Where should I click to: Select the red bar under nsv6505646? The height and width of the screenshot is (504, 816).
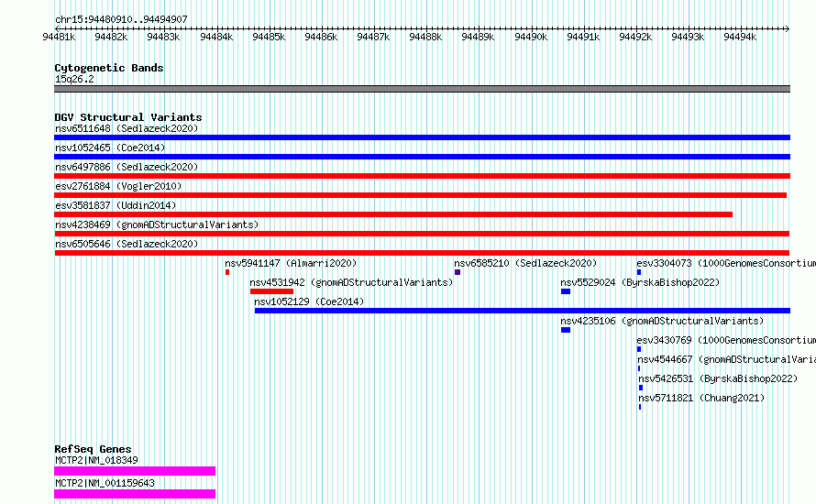click(422, 253)
